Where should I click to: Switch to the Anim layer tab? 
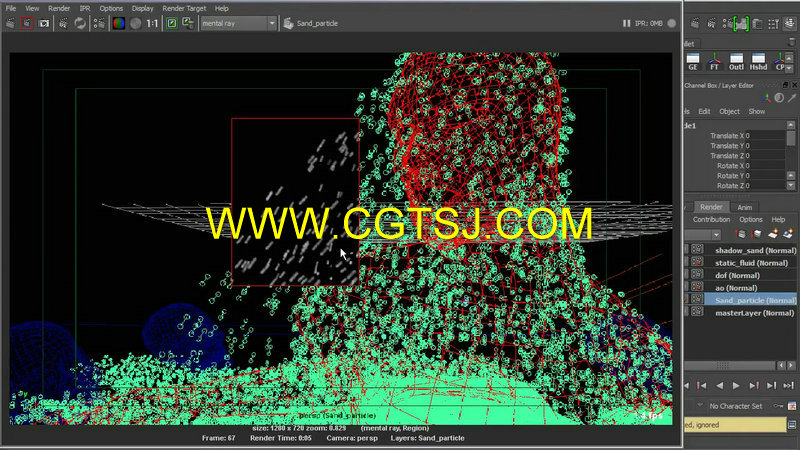(744, 207)
